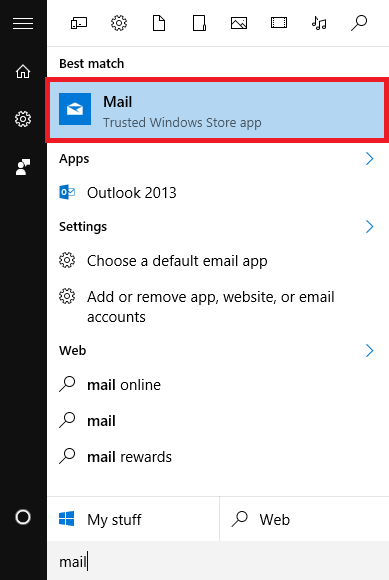Search the web for mail online
The width and height of the screenshot is (389, 580).
click(x=218, y=385)
